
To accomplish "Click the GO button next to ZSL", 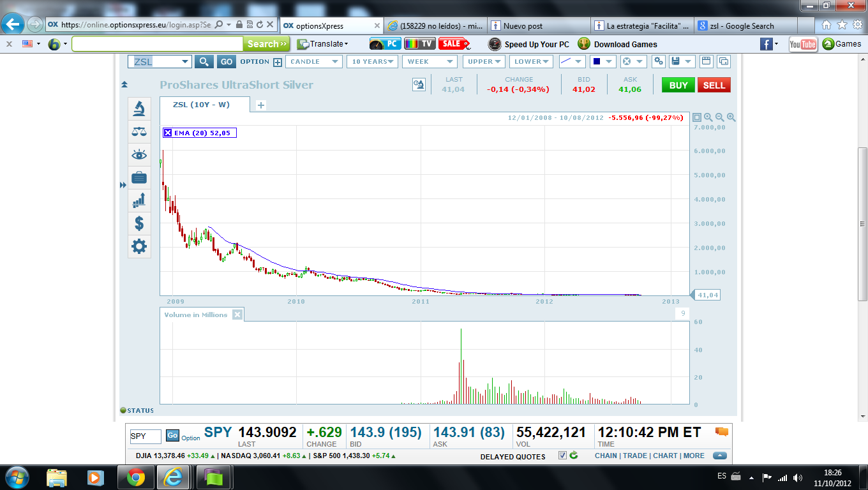I will click(x=226, y=62).
